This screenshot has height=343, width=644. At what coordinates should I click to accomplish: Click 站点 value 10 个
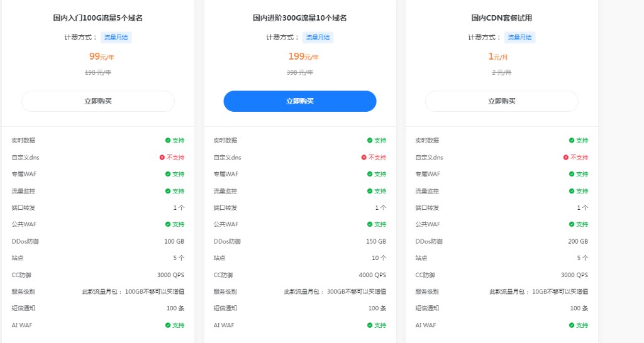(x=379, y=258)
